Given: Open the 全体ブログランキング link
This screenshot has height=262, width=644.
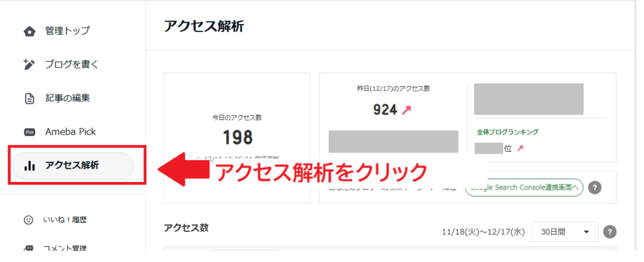Looking at the screenshot, I should pos(508,132).
